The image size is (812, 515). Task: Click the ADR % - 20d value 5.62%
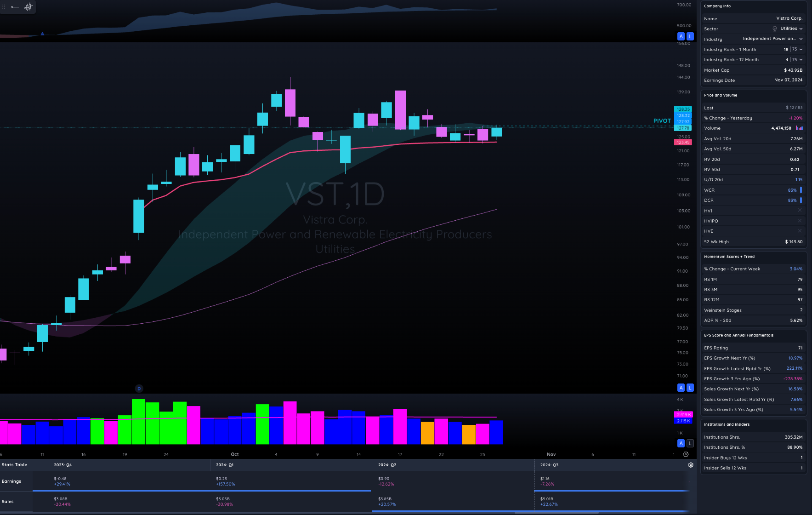(x=796, y=320)
